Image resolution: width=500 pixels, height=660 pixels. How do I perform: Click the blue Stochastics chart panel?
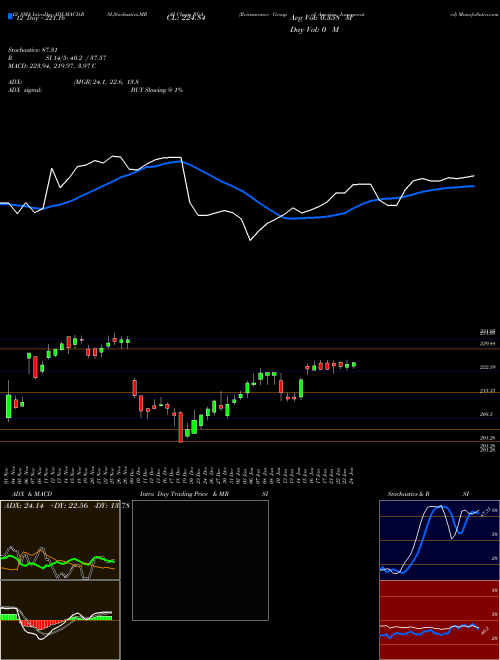click(439, 540)
